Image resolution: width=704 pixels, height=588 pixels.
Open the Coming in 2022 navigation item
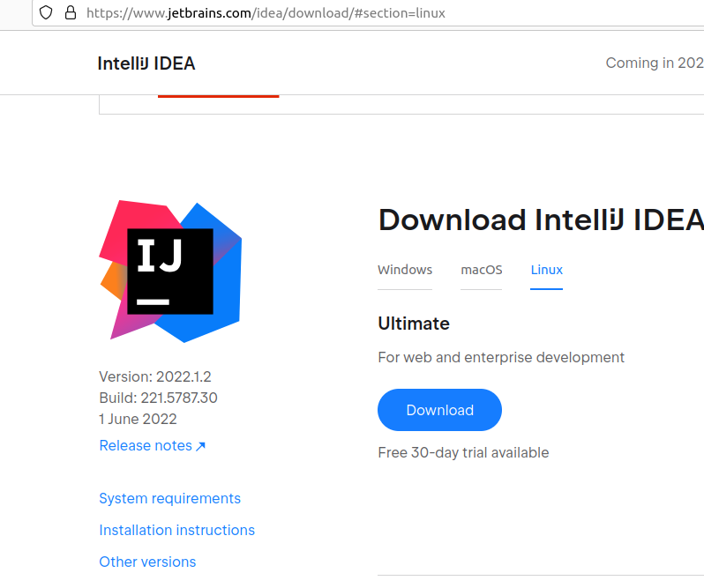tap(654, 63)
